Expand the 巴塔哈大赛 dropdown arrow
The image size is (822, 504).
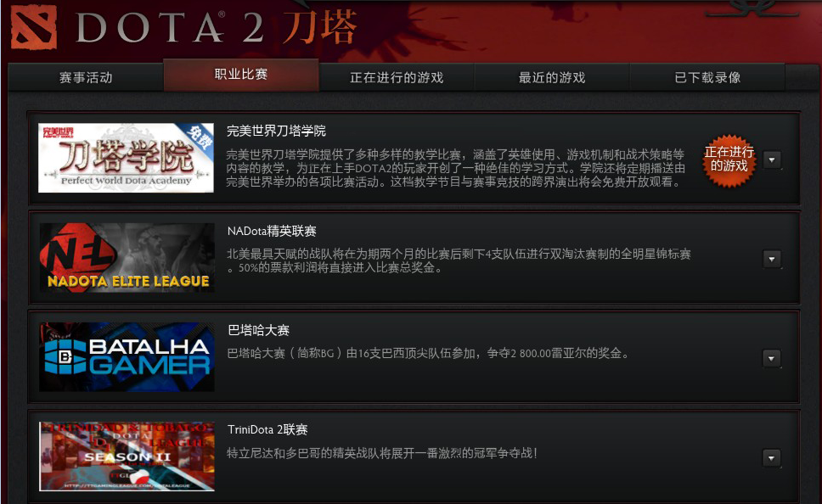pos(772,358)
